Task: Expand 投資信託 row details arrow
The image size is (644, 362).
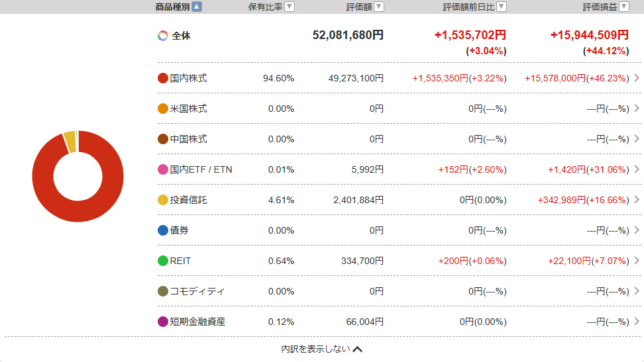Action: pos(637,200)
